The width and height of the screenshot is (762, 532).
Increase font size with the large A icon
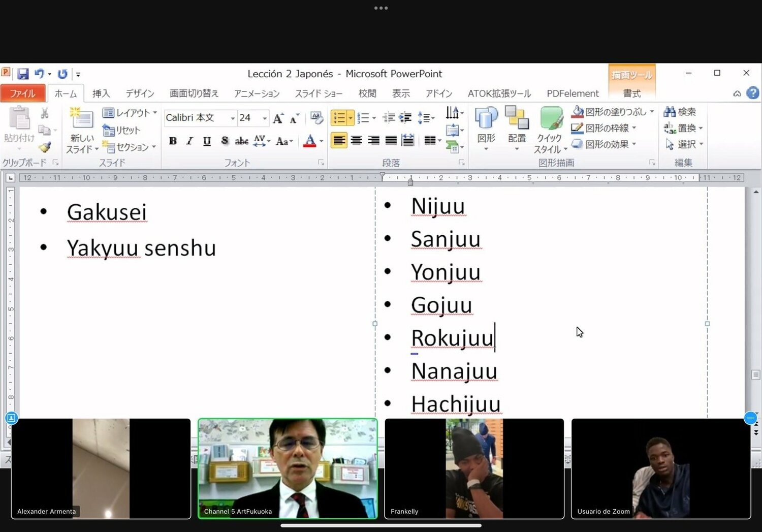point(278,118)
